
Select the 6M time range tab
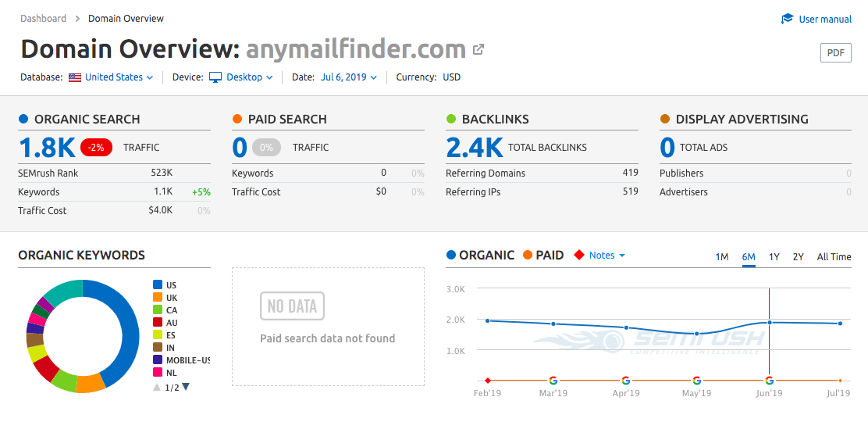[x=749, y=257]
